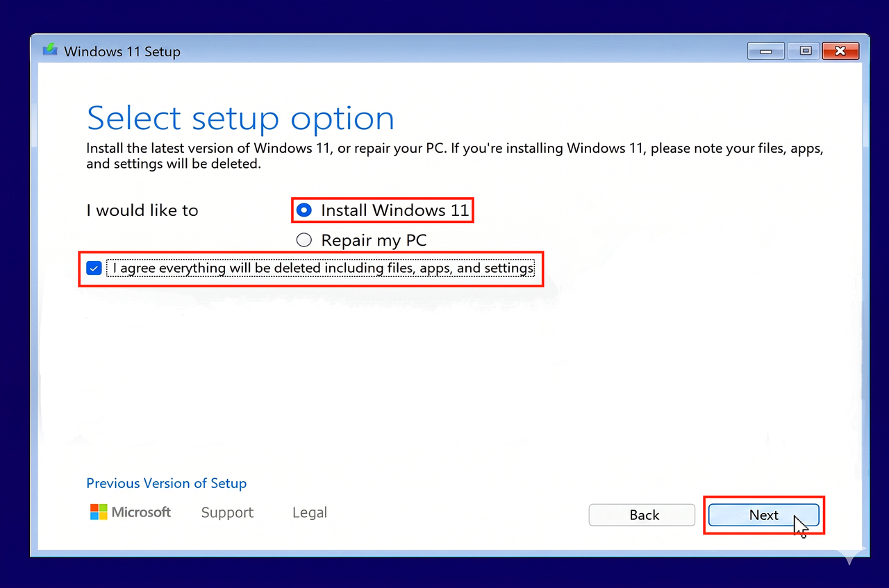Click the "I would like to" label

click(x=142, y=210)
